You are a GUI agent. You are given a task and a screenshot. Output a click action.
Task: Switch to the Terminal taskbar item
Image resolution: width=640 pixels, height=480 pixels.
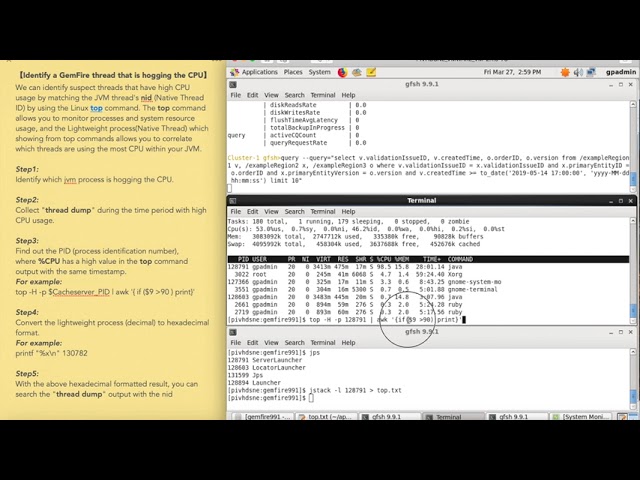(x=453, y=416)
